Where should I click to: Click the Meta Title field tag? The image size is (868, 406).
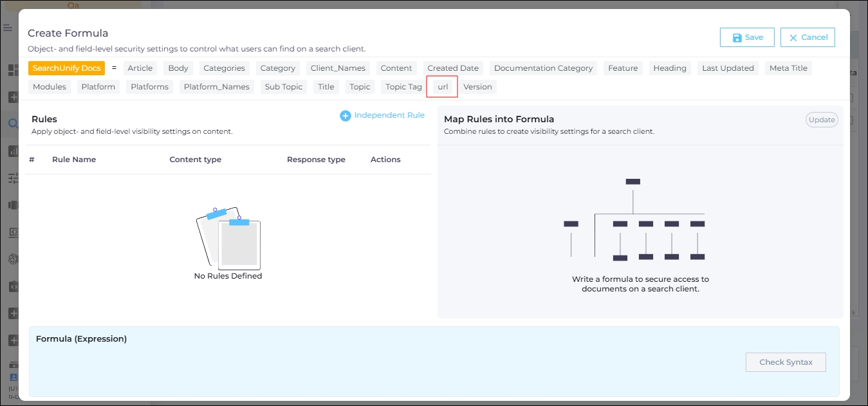tap(788, 68)
